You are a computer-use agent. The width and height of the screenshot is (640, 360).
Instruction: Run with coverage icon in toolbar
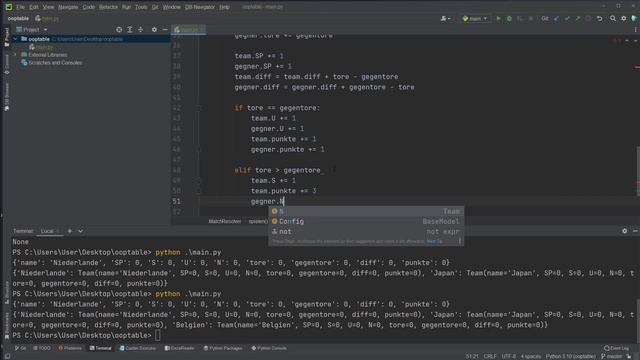(520, 18)
